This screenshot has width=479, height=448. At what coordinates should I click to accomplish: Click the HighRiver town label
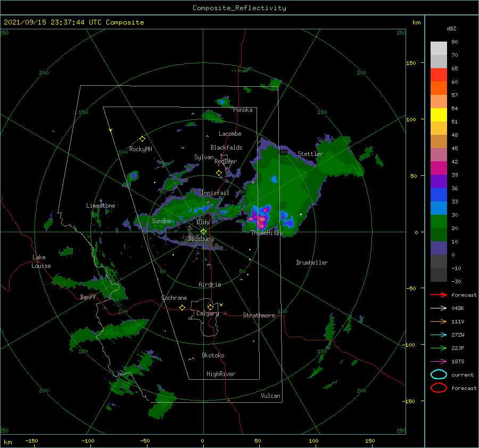click(221, 374)
